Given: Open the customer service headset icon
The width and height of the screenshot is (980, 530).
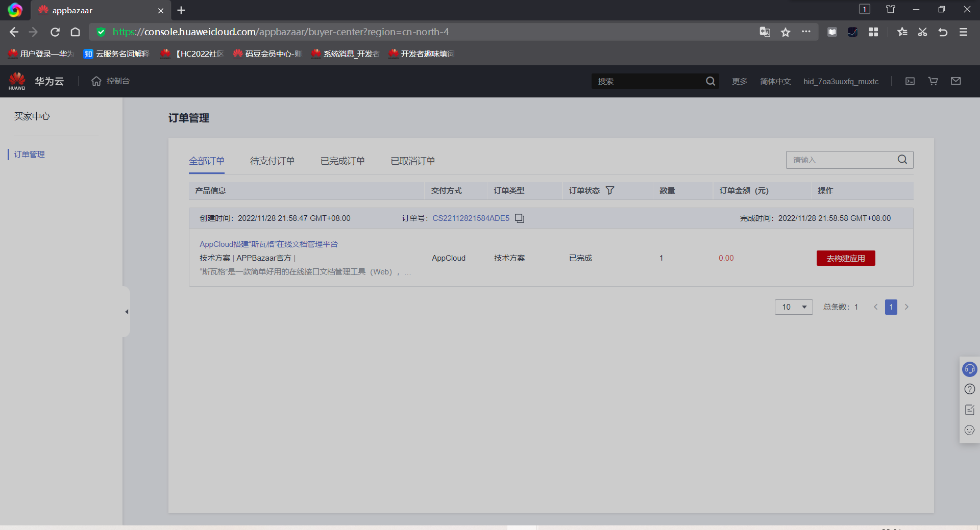Looking at the screenshot, I should point(970,369).
